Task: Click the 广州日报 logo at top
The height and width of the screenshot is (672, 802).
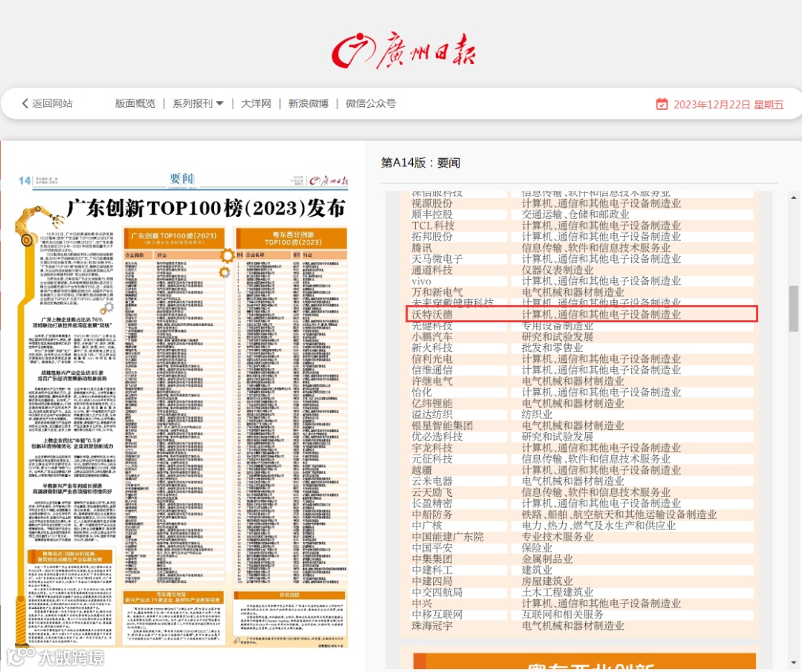Action: click(403, 50)
